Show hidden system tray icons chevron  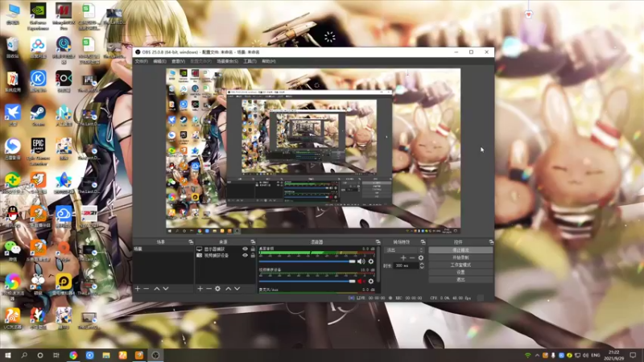pos(537,356)
